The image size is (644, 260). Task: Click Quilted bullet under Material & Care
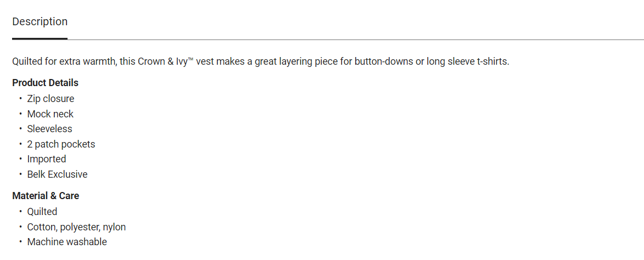click(42, 212)
